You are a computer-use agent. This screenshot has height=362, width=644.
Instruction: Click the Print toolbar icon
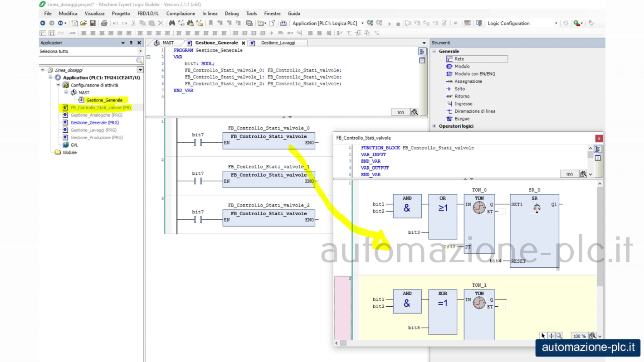coord(104,23)
